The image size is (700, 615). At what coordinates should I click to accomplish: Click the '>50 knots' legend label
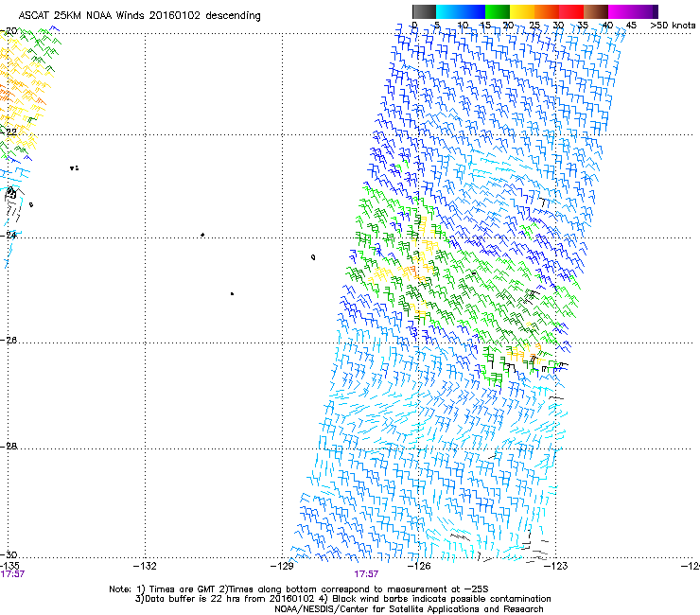(673, 25)
